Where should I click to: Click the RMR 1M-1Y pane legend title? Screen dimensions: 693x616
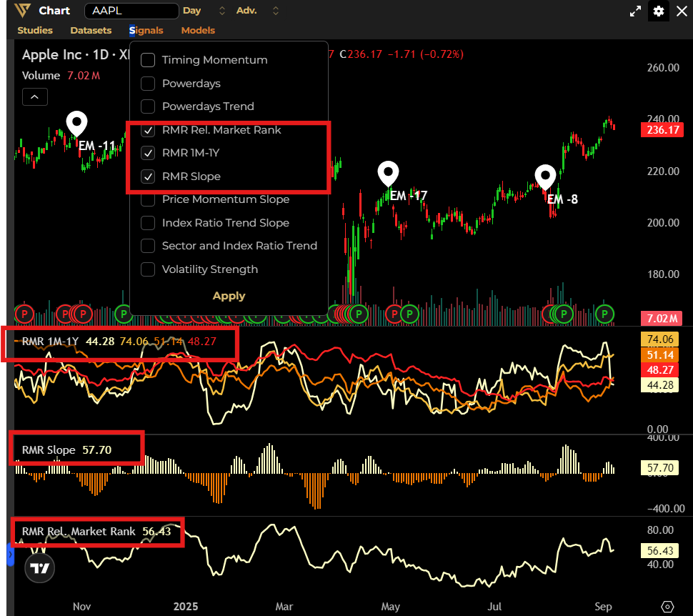[50, 342]
